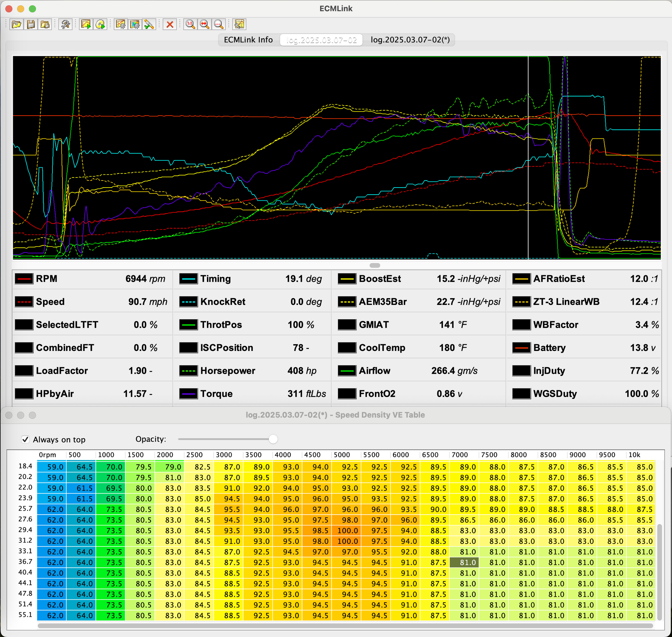Viewport: 672px width, 637px height.
Task: Click the GMIAT value 141 °F
Action: click(x=453, y=325)
